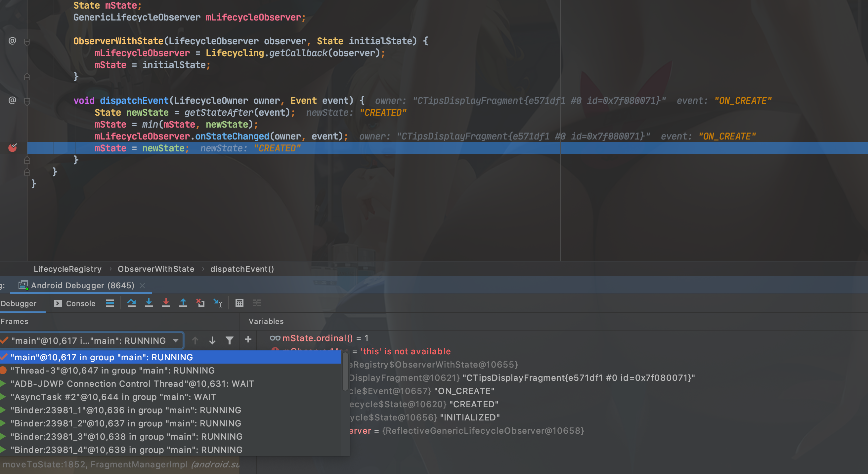868x474 pixels.
Task: Select Thread-3 from the thread list
Action: coord(112,370)
